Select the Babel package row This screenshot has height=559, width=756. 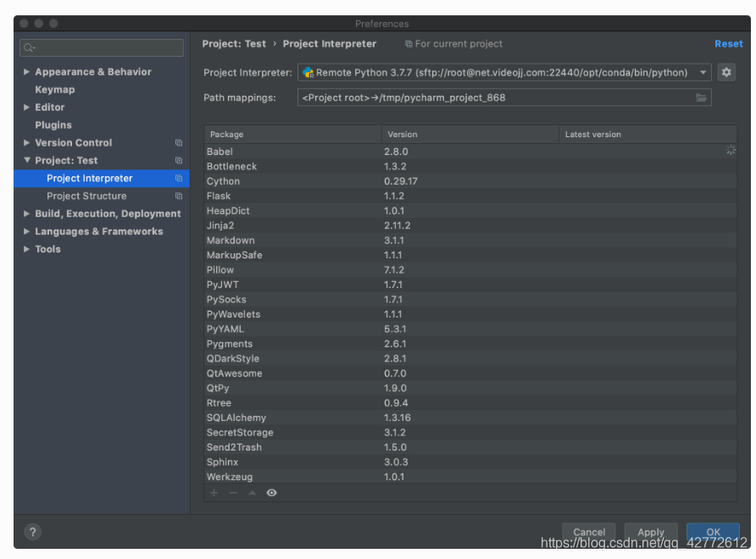tap(470, 152)
